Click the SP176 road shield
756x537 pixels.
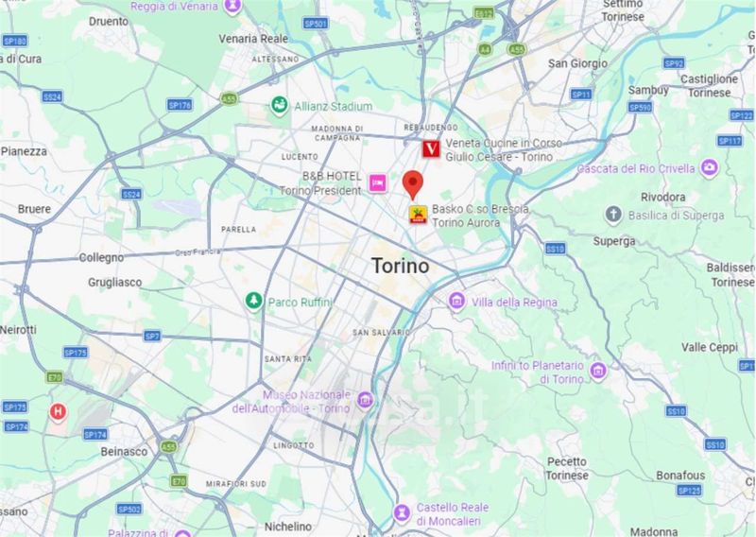pos(180,105)
